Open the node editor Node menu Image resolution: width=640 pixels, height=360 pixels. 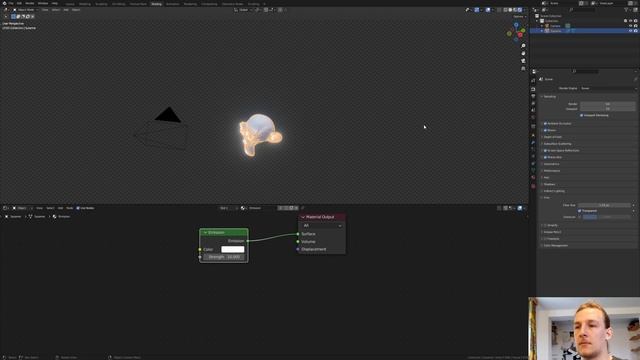69,208
